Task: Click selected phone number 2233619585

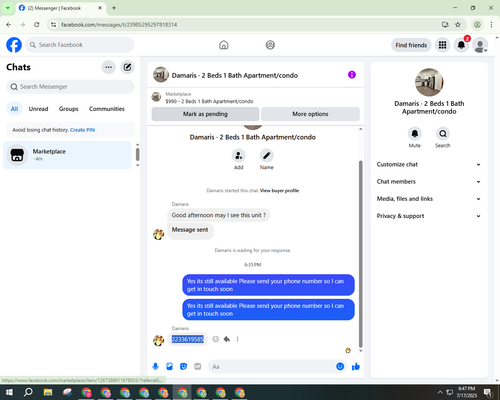Action: pyautogui.click(x=188, y=339)
